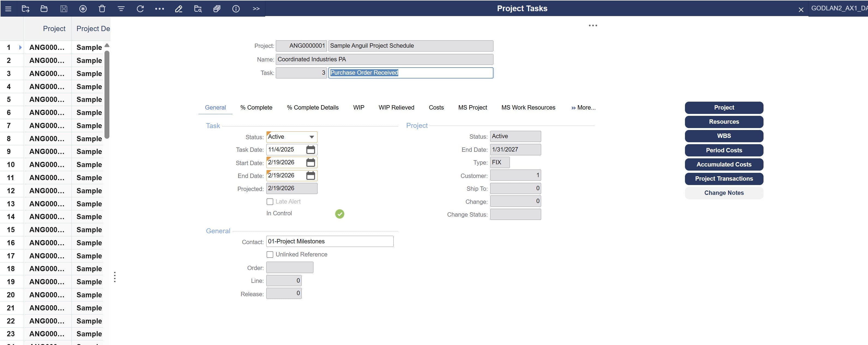
Task: Click the pencil edit icon
Action: click(x=179, y=9)
